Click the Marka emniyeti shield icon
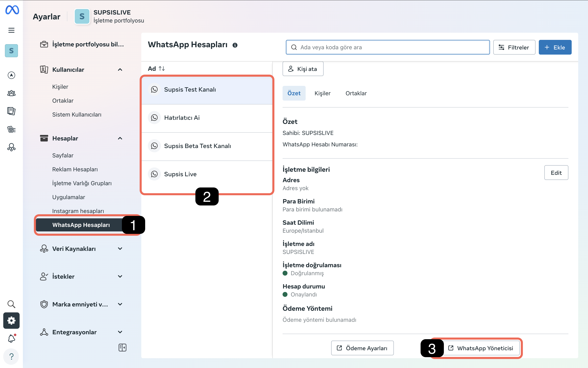Viewport: 588px width, 368px height. (x=44, y=304)
